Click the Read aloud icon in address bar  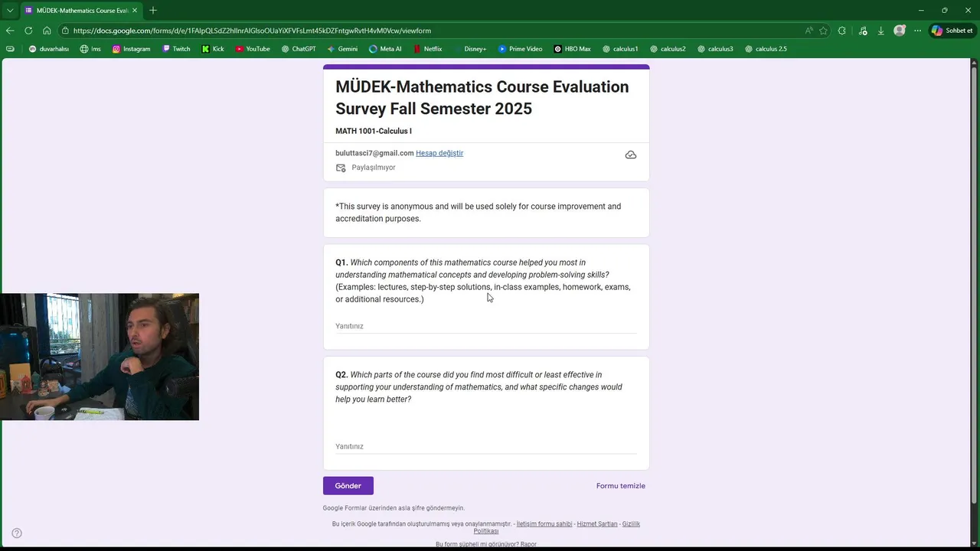809,31
